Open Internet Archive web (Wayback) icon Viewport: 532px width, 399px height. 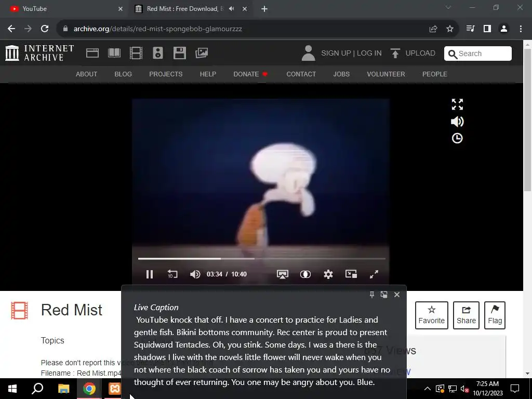tap(92, 54)
